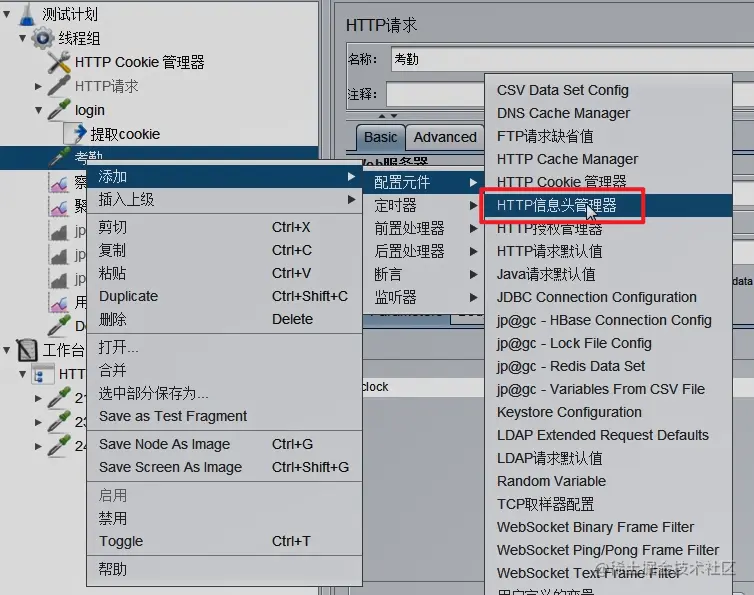
Task: Open the 配置元件 submenu
Action: pyautogui.click(x=424, y=182)
